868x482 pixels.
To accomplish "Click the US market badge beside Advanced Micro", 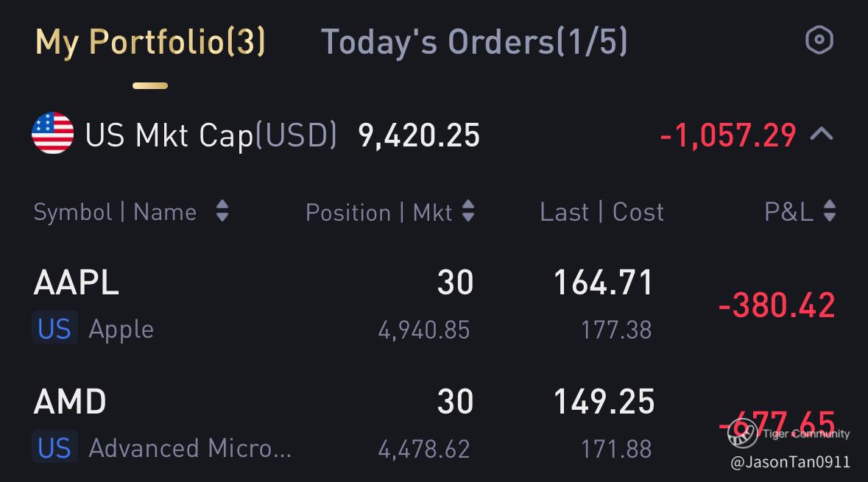I will point(54,447).
